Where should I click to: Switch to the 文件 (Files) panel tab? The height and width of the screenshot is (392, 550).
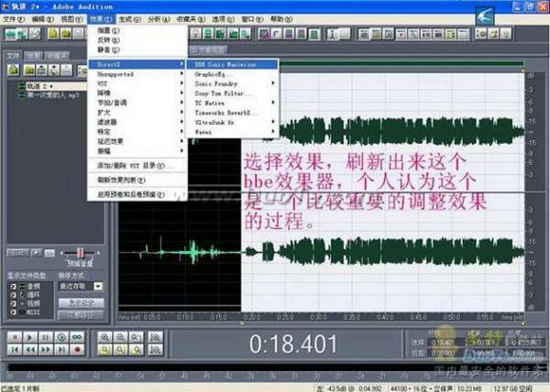point(14,55)
